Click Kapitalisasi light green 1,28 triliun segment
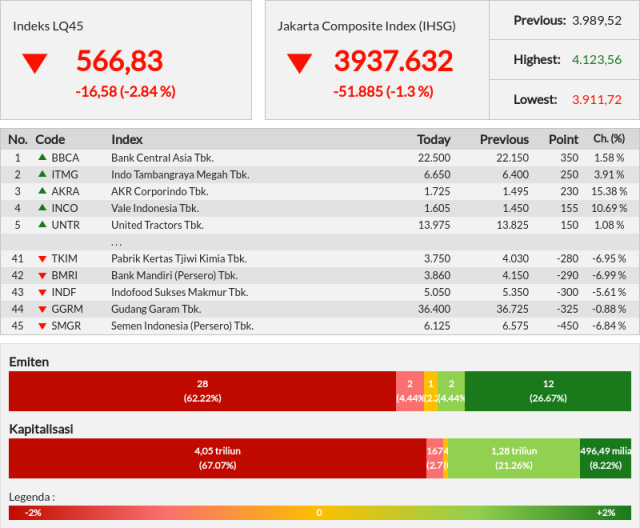This screenshot has width=640, height=528. point(514,458)
